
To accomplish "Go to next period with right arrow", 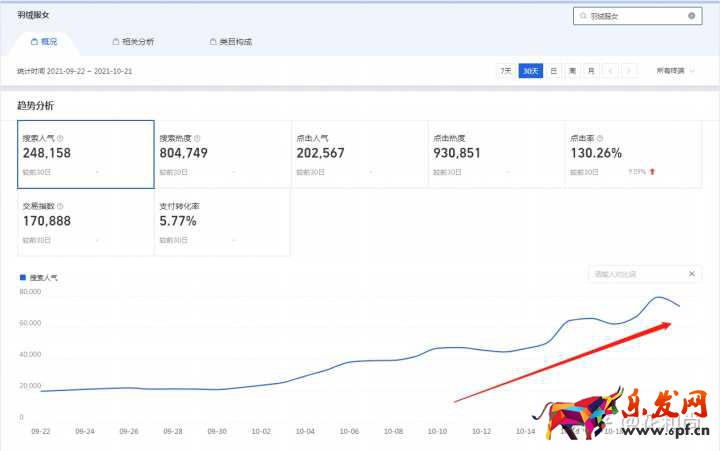I will pyautogui.click(x=628, y=71).
